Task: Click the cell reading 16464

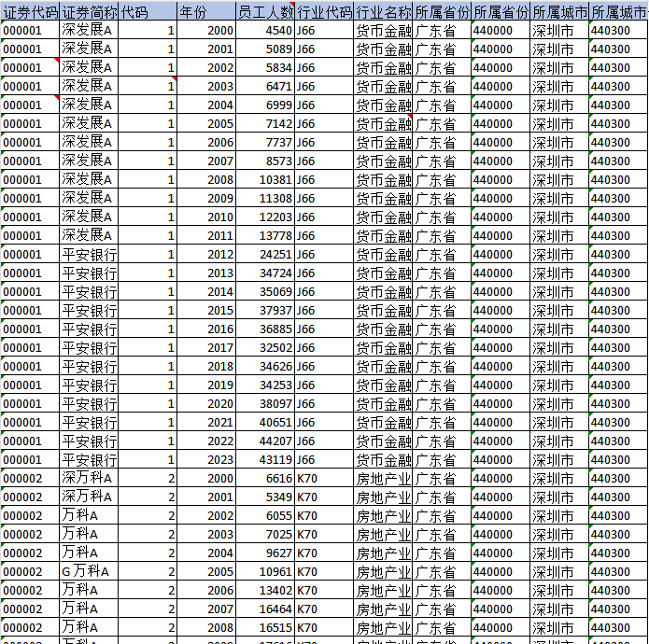Action: coord(265,609)
